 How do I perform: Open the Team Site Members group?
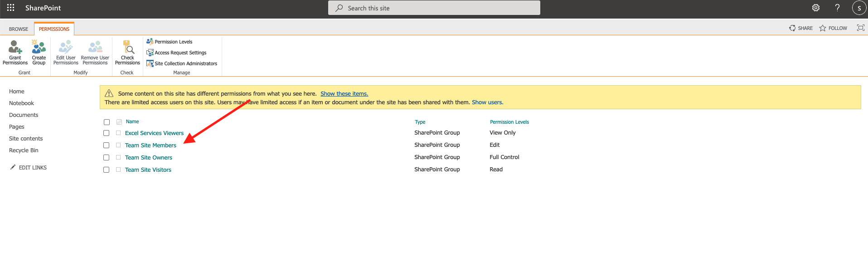coord(150,145)
